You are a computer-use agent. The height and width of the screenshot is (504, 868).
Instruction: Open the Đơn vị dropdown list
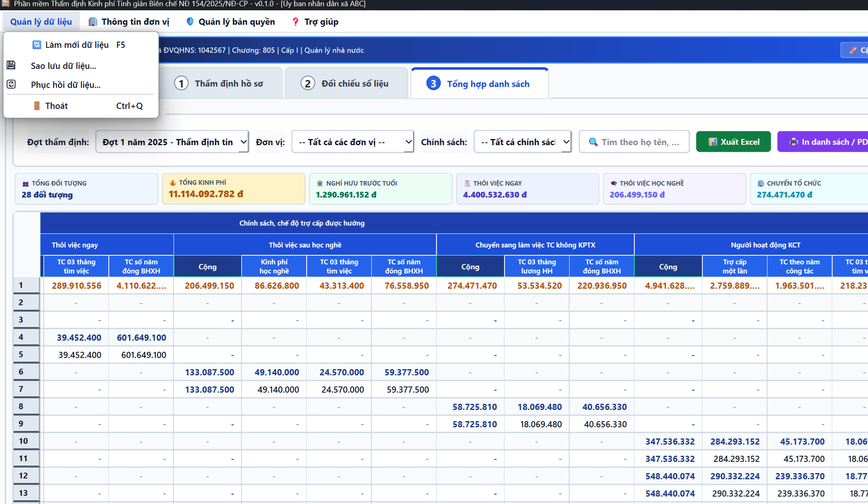tap(352, 142)
